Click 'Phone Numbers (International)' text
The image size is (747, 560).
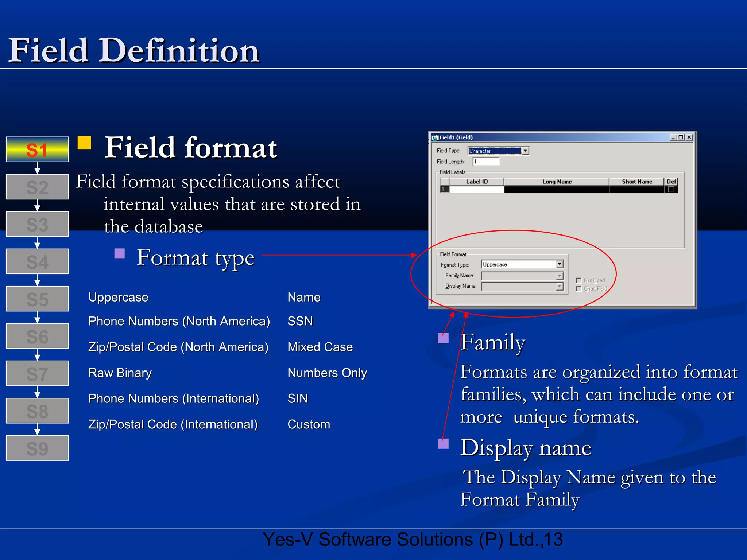[174, 398]
